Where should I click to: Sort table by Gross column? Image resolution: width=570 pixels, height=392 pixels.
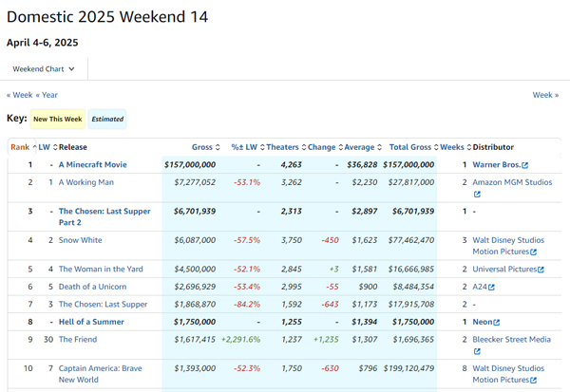coord(206,147)
